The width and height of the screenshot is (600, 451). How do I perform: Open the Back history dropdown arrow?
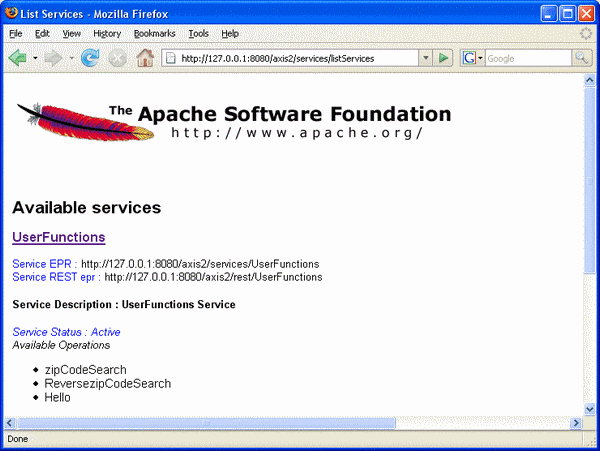click(35, 58)
